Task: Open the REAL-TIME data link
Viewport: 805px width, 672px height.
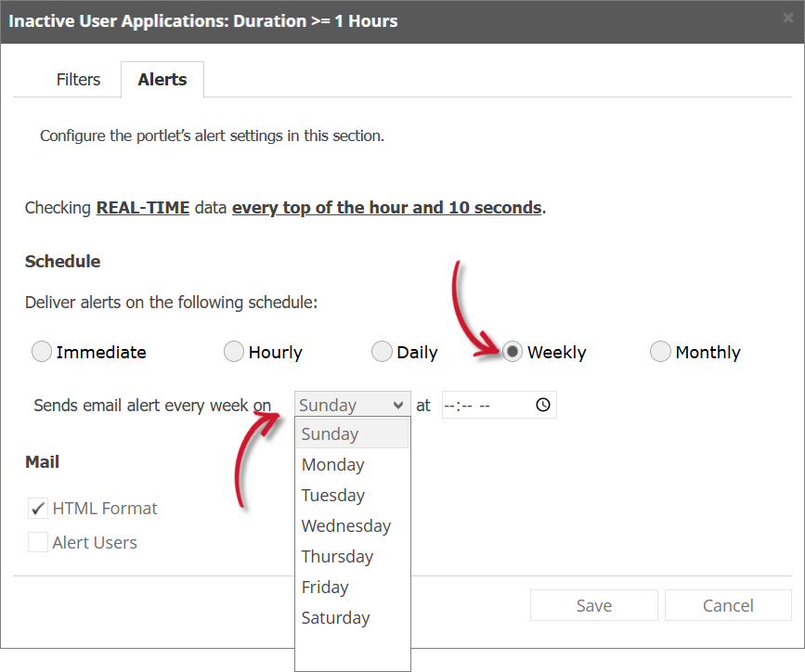Action: coord(142,207)
